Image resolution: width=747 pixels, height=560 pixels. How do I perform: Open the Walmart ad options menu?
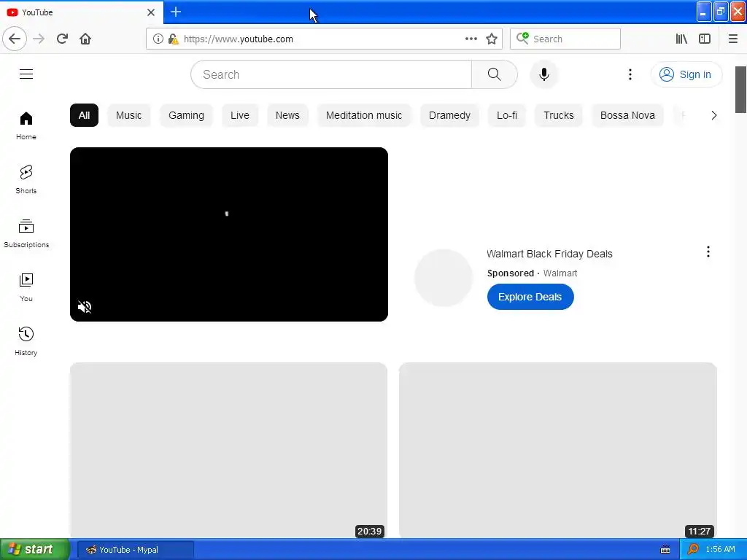(708, 252)
